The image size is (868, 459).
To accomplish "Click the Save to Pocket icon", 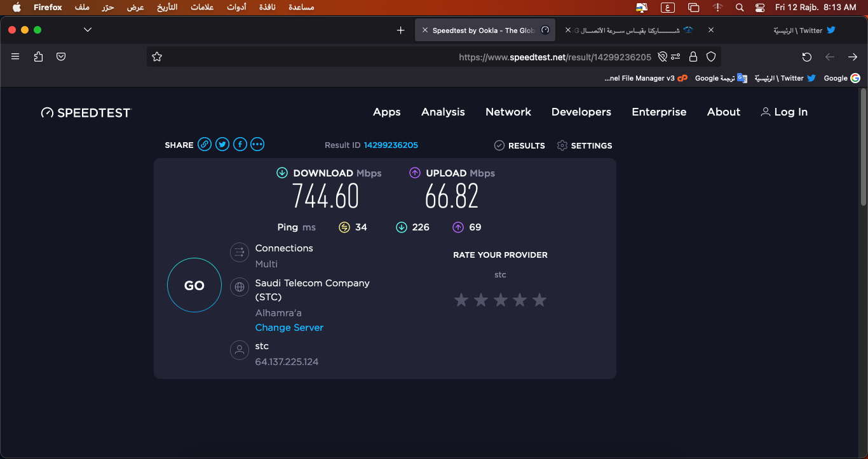I will (x=61, y=57).
